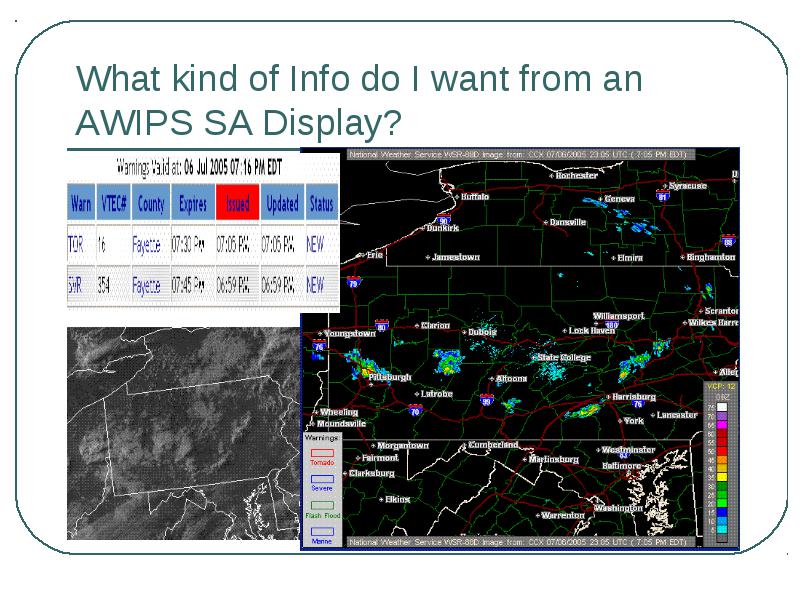Click the State College city label
Image resolution: width=800 pixels, height=600 pixels.
[564, 357]
